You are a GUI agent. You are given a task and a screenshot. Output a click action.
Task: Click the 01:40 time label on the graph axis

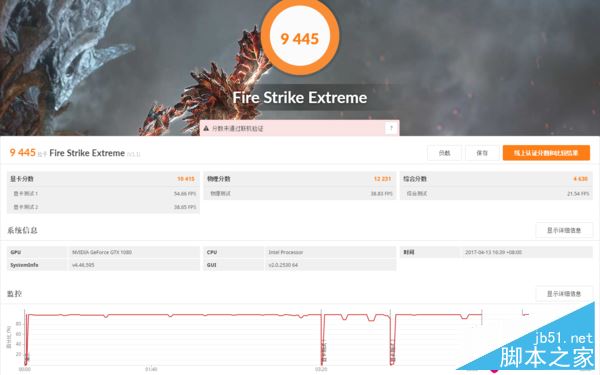[x=151, y=369]
